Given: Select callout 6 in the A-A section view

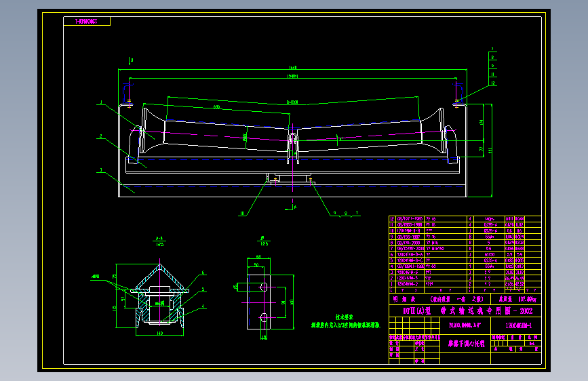Looking at the screenshot, I should 203,273.
